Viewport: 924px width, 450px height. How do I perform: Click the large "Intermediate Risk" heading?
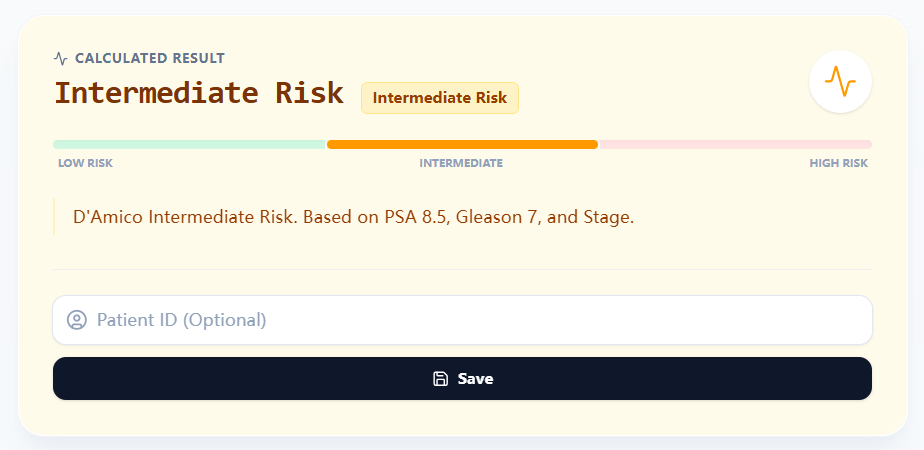point(198,94)
